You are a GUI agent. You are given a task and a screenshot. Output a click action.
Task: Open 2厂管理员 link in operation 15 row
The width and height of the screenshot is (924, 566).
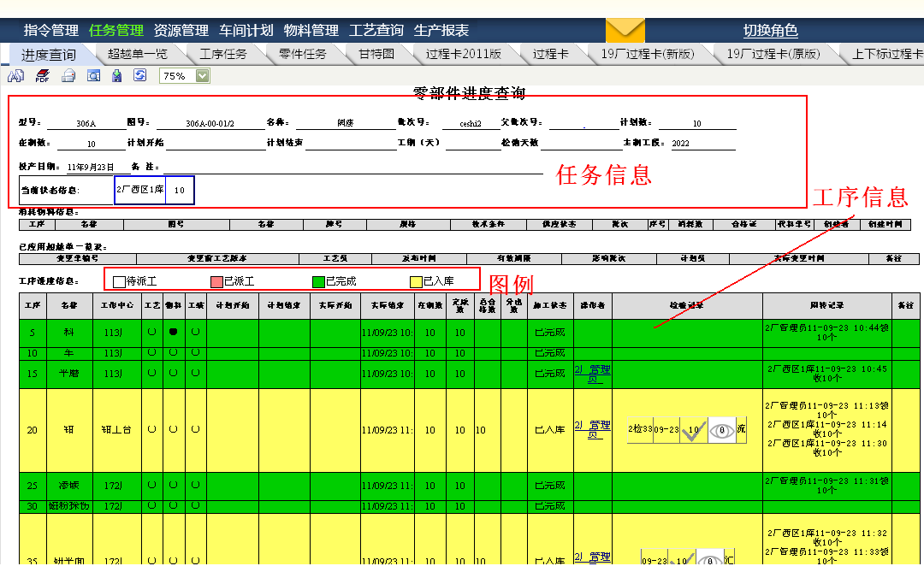592,374
